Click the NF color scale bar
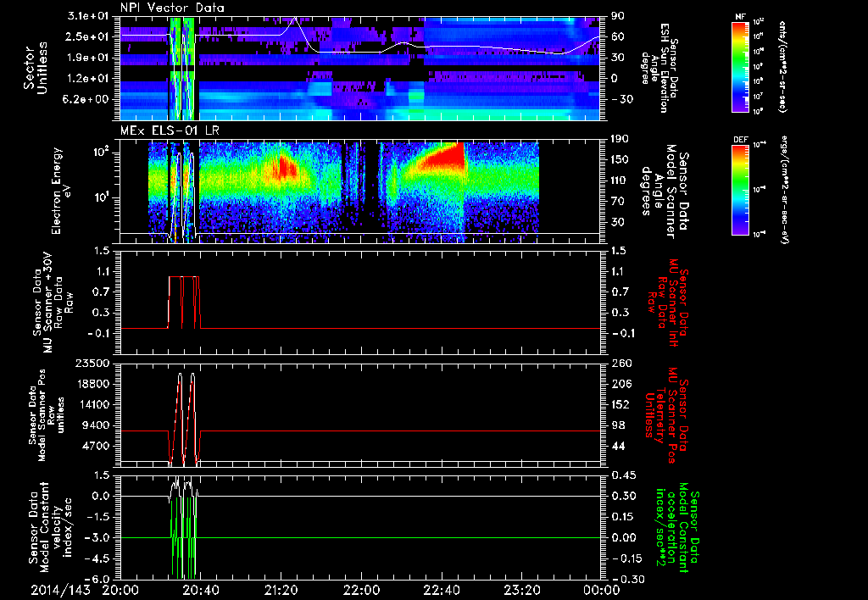 click(741, 66)
